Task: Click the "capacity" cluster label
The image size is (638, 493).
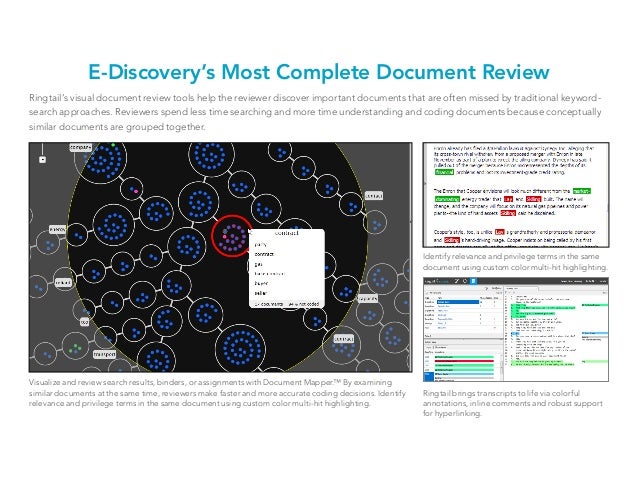Action: [x=368, y=299]
